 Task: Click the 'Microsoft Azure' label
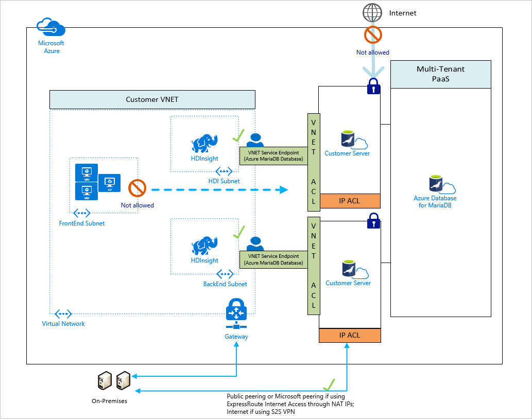[51, 47]
